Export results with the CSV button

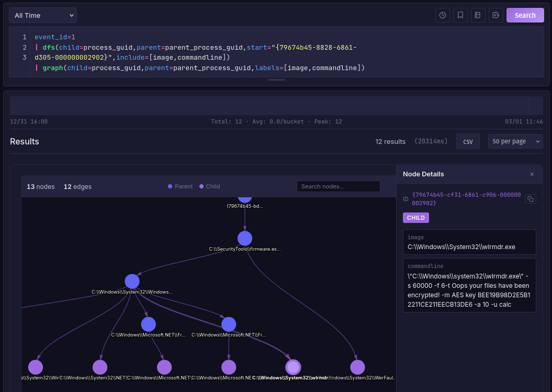click(468, 141)
